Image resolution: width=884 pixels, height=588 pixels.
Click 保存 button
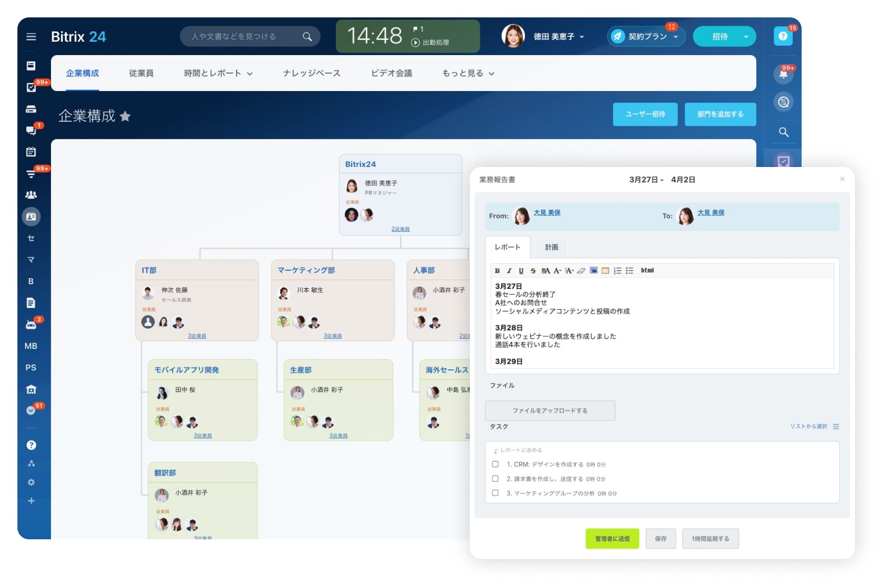[x=661, y=539]
